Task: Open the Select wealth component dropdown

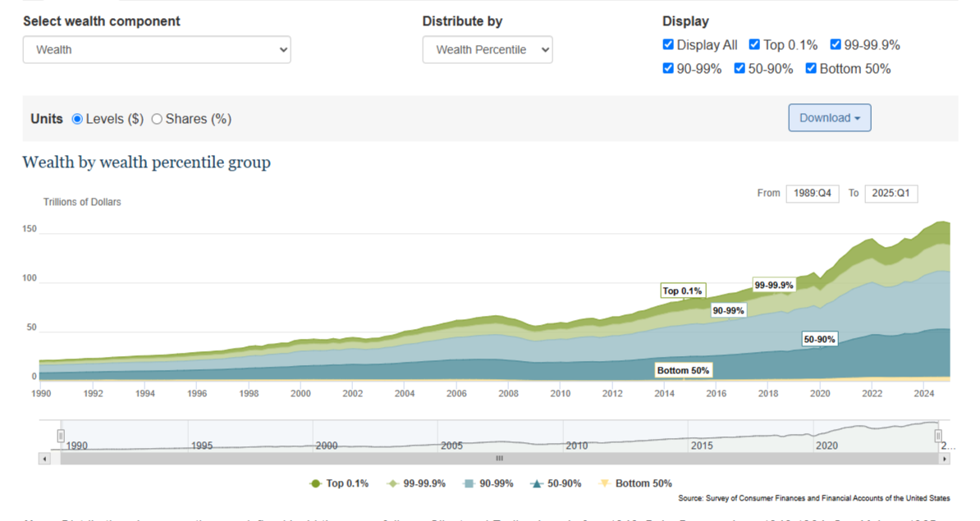Action: click(157, 49)
